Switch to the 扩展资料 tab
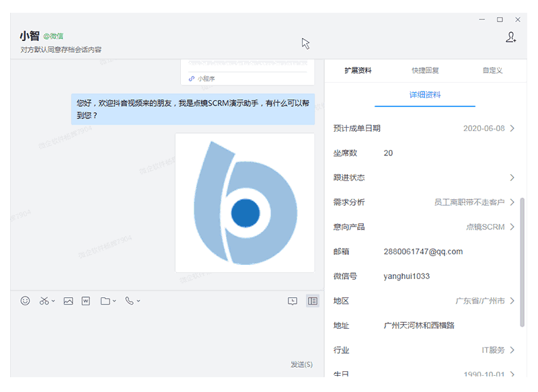Image resolution: width=538 pixels, height=392 pixels. [358, 71]
